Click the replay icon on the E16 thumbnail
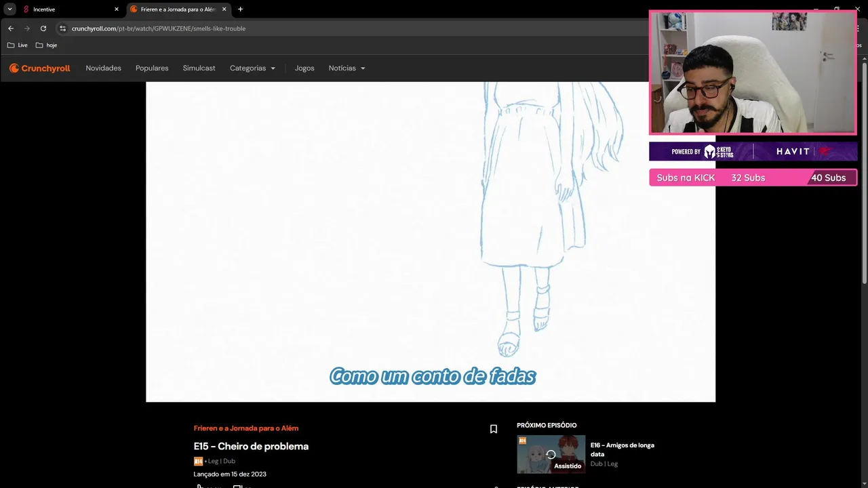 551,455
